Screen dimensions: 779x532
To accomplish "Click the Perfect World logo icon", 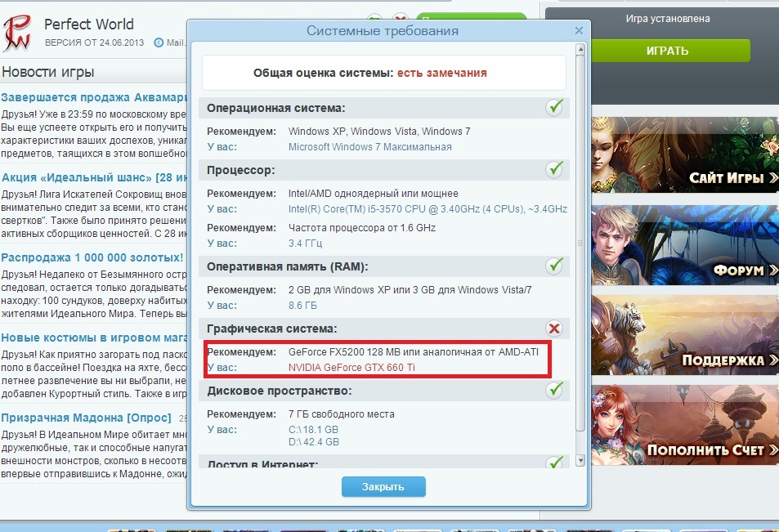I will [x=18, y=33].
